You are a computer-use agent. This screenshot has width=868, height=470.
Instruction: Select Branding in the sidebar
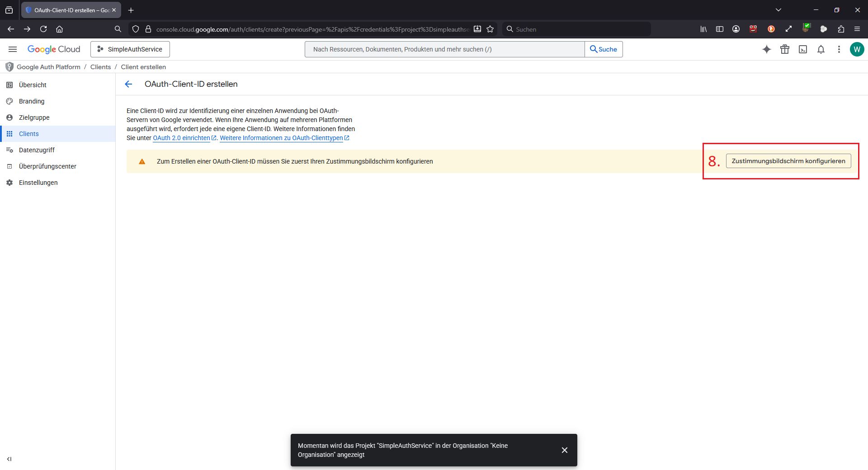(58, 101)
